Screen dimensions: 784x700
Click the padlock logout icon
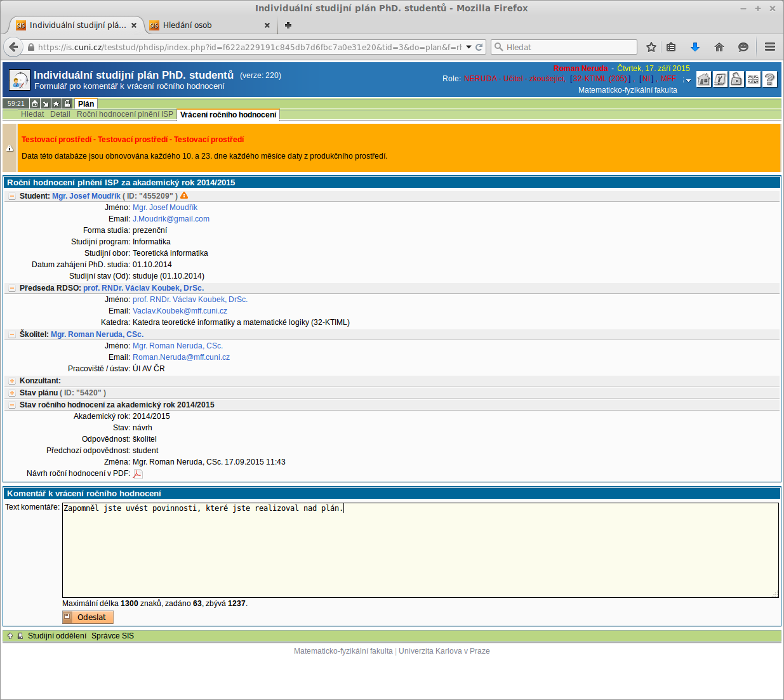736,79
